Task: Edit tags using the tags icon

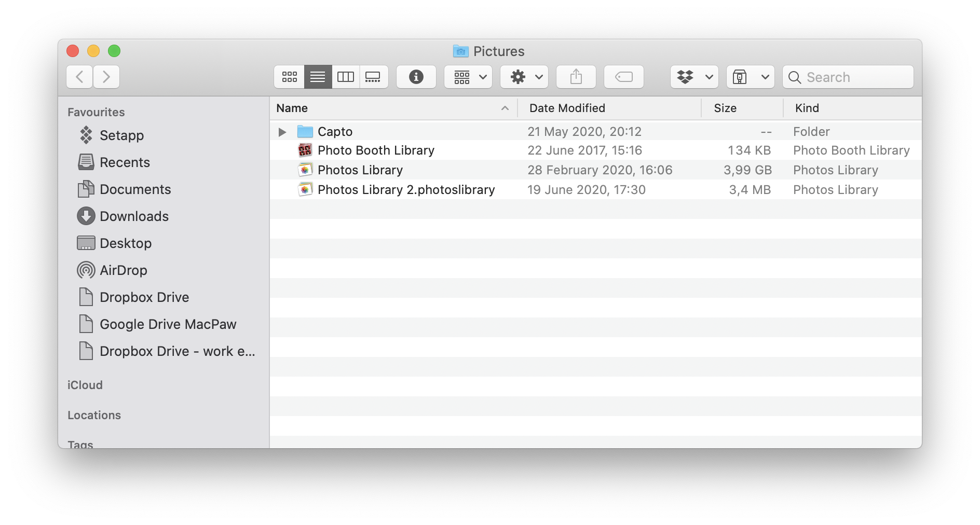Action: 623,77
